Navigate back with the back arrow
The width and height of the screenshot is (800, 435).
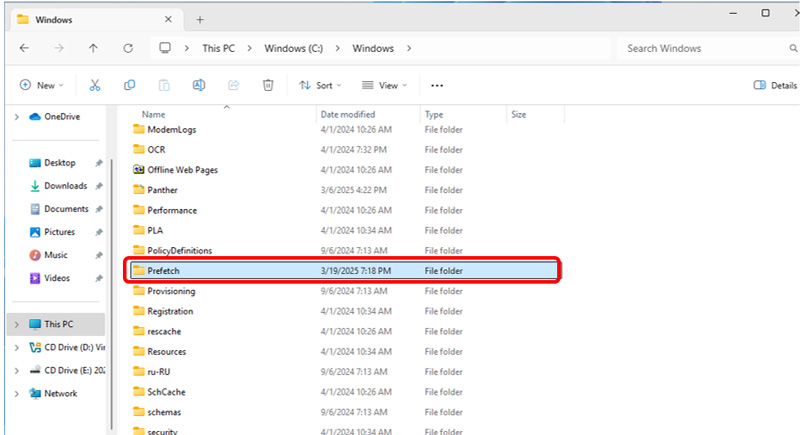tap(24, 48)
